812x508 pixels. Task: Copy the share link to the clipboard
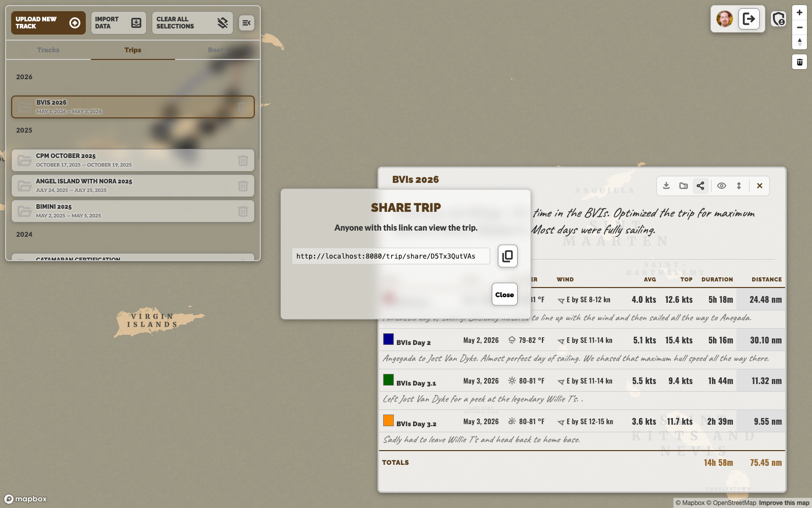(x=507, y=256)
